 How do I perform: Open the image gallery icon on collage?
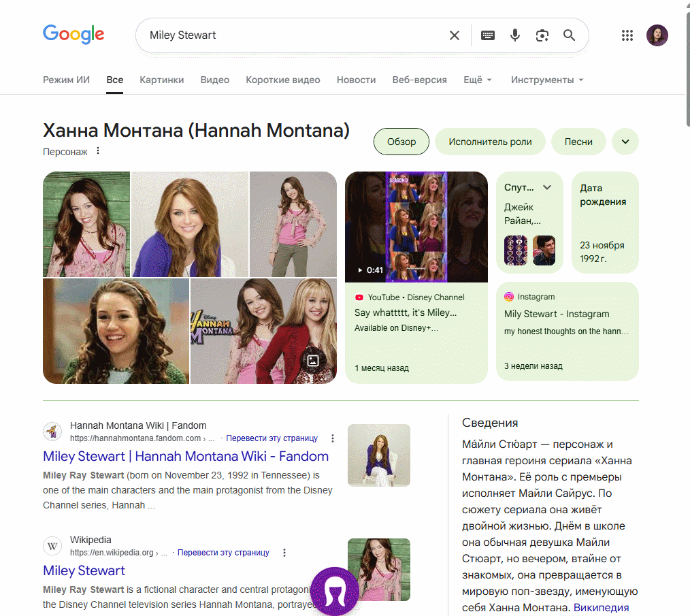pyautogui.click(x=312, y=361)
